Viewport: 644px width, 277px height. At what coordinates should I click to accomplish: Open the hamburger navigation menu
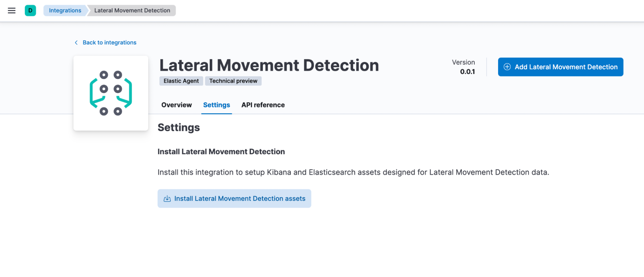[12, 11]
